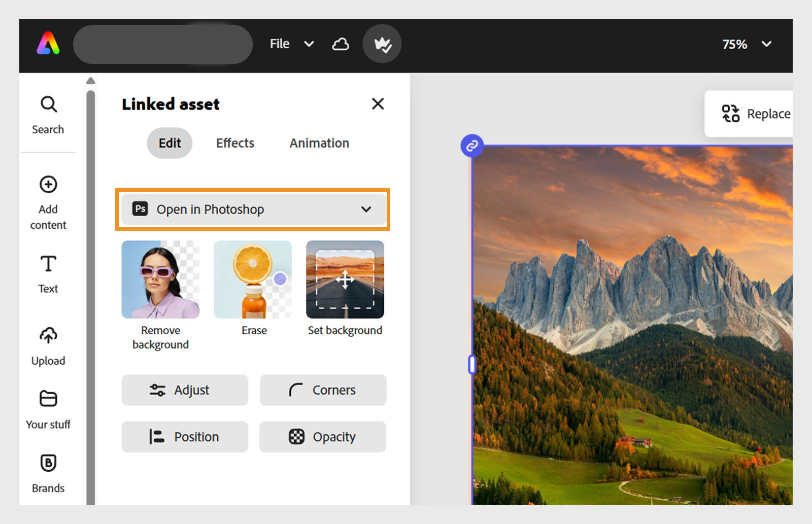
Task: Switch to the Effects tab
Action: point(235,143)
